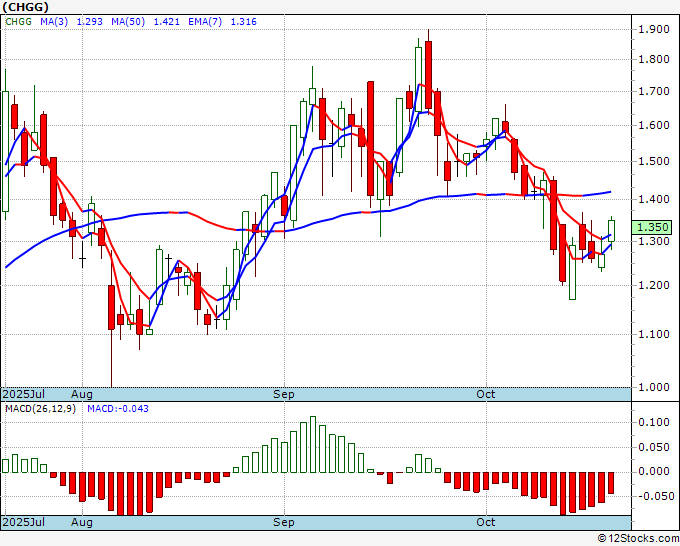Click the 0.100 MACD axis label
Screen dimensions: 680x546
(655, 422)
